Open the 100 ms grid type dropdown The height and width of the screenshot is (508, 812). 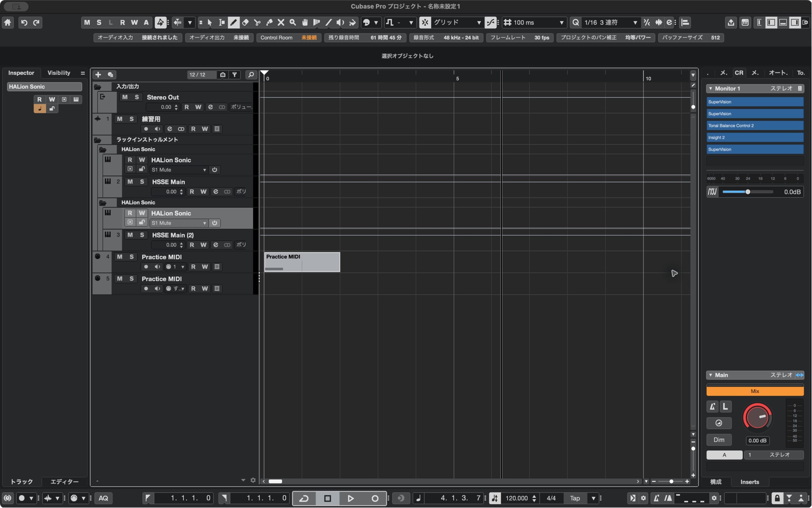click(x=534, y=23)
